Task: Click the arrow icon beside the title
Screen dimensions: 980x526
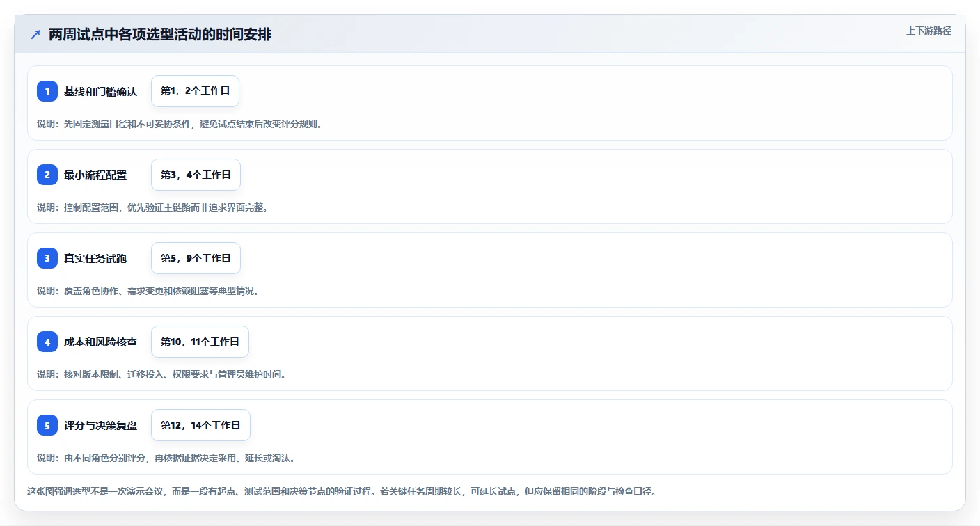Action: 35,34
